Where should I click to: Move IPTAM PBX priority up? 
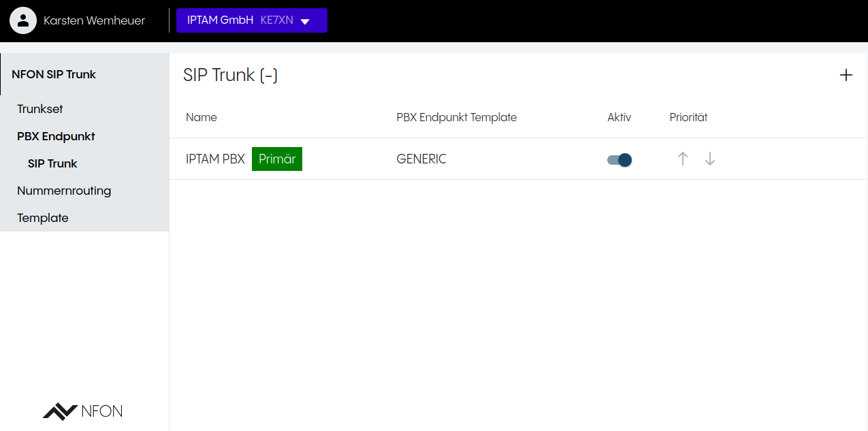683,159
